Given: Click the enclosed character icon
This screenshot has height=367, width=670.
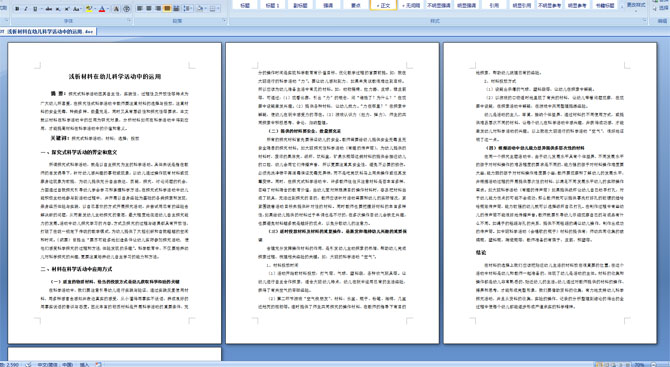Looking at the screenshot, I should tap(126, 9).
